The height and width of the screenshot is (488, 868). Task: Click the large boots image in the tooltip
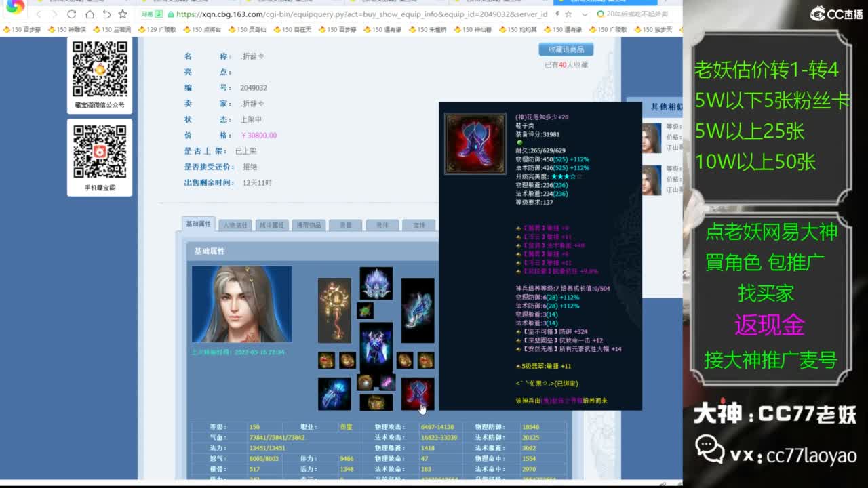(x=475, y=144)
